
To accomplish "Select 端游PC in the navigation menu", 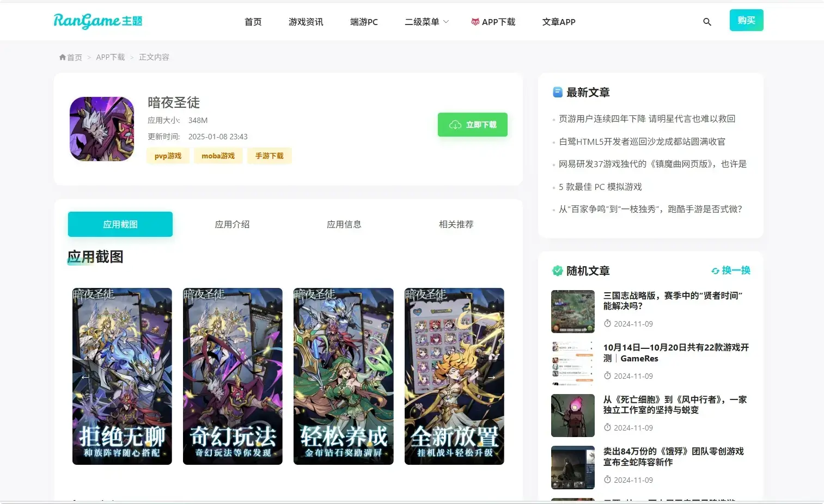I will [363, 22].
